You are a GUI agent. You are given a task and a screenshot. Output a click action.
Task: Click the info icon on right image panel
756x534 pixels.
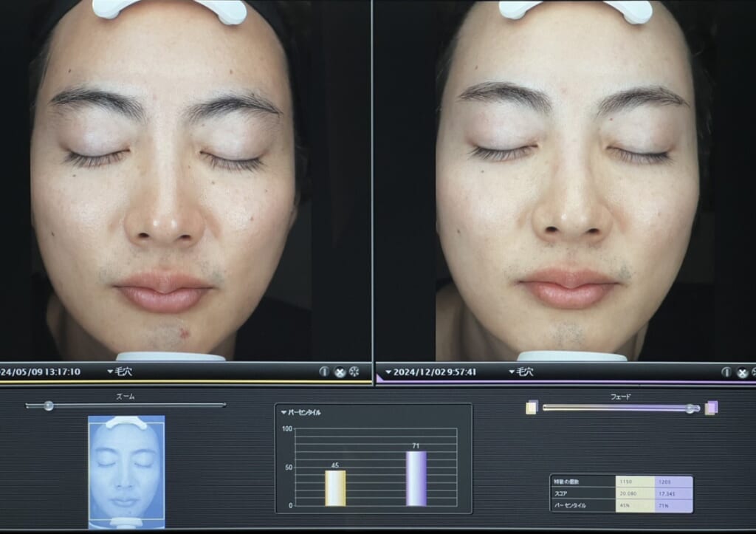pyautogui.click(x=727, y=372)
